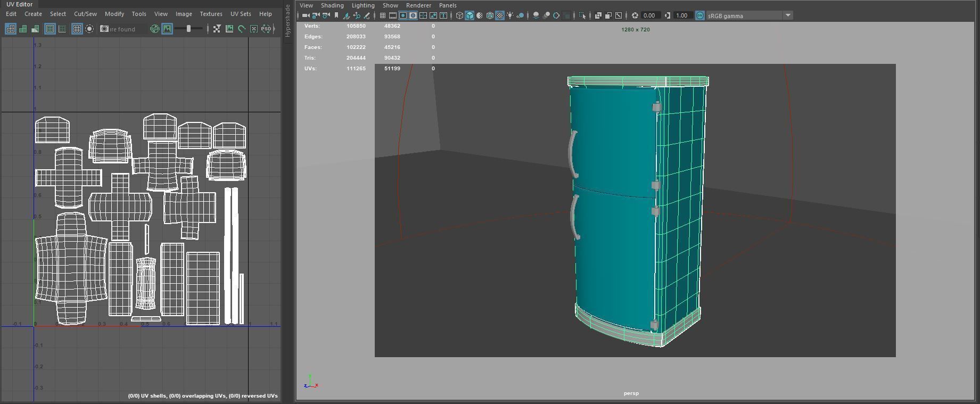Toggle UV distortion display icon
Screen dimensions: 980x404
coord(35,29)
